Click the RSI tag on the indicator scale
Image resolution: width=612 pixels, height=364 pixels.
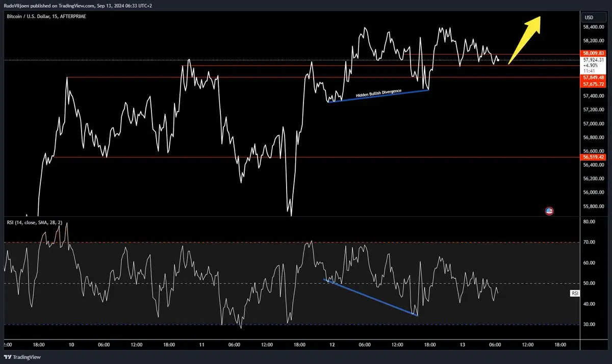(574, 294)
